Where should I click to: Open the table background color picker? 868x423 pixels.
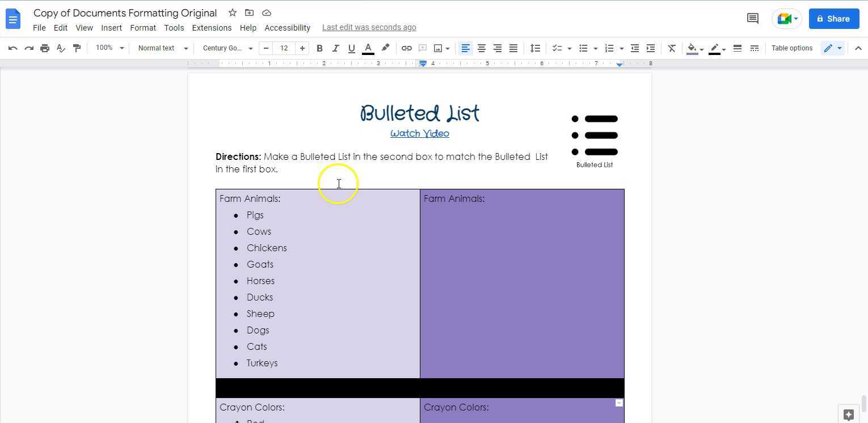[694, 48]
